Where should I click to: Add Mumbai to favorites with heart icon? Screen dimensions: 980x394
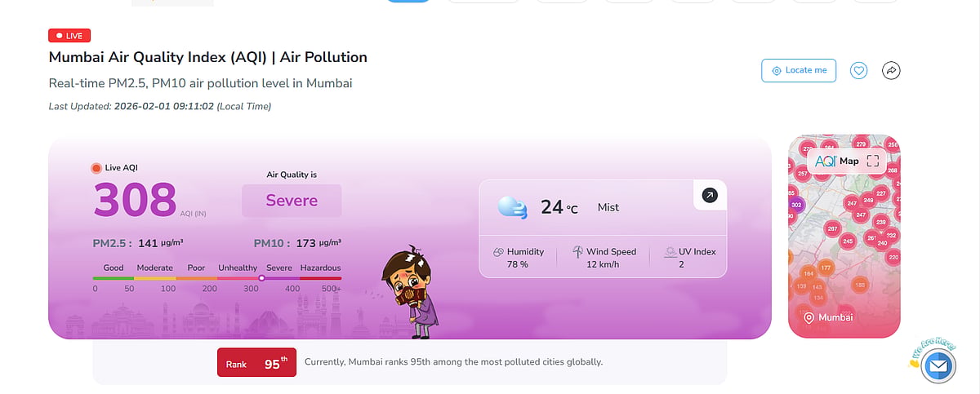click(x=858, y=70)
